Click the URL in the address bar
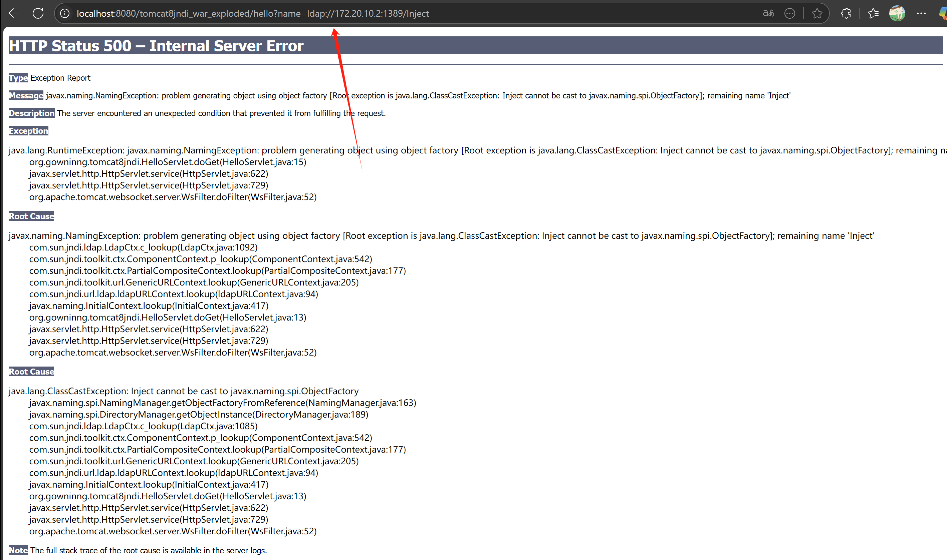 (253, 14)
